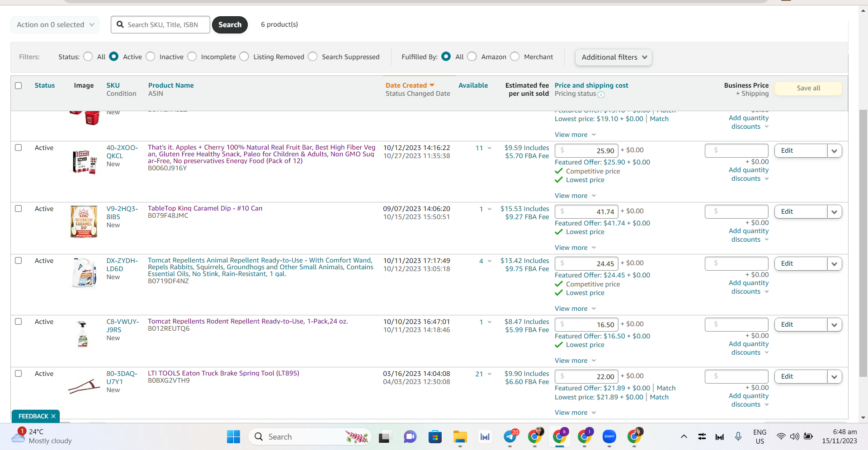Check the row checkbox for SKU 40-2XOO-QKCL
Screen dimensions: 868x450
pyautogui.click(x=19, y=148)
